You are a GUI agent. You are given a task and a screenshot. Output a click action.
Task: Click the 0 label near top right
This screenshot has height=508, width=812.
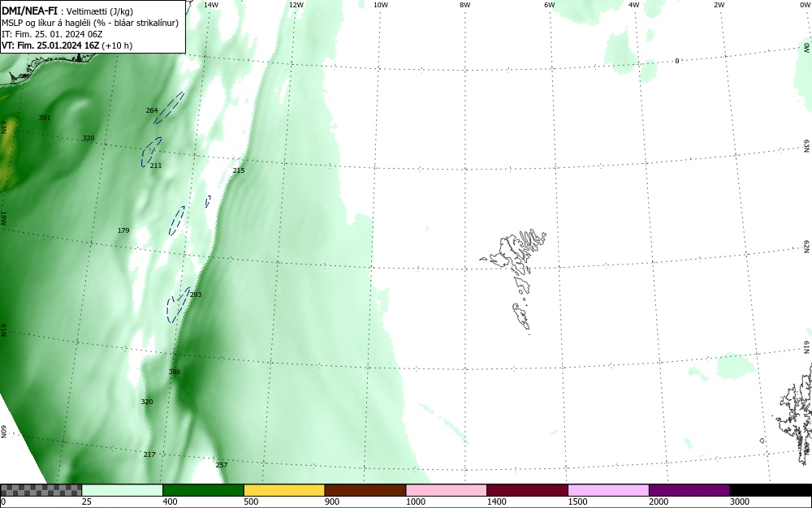pyautogui.click(x=677, y=61)
